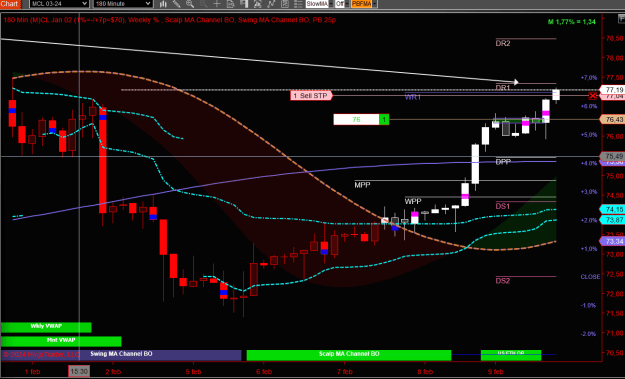
Task: Expand the SlowMA dropdown arrow
Action: pyautogui.click(x=331, y=4)
